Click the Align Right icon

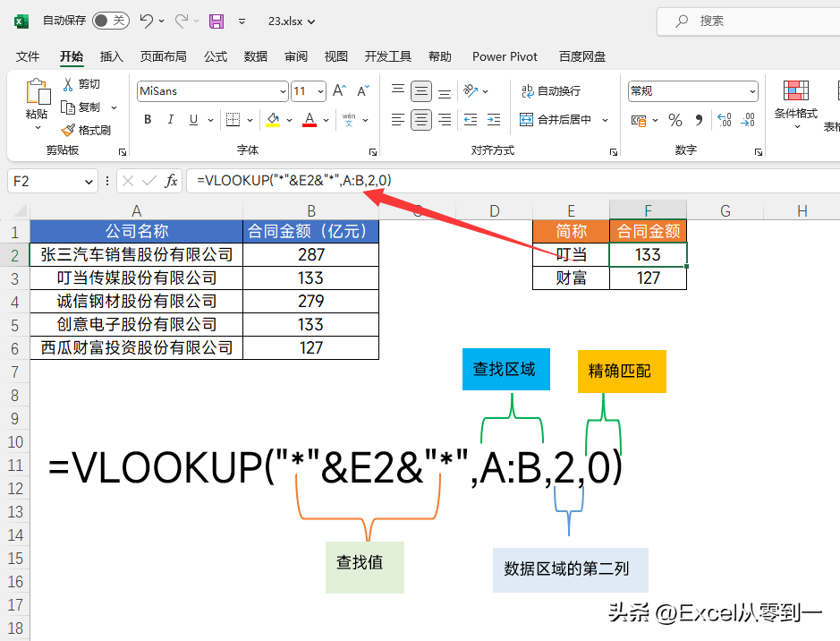coord(445,120)
